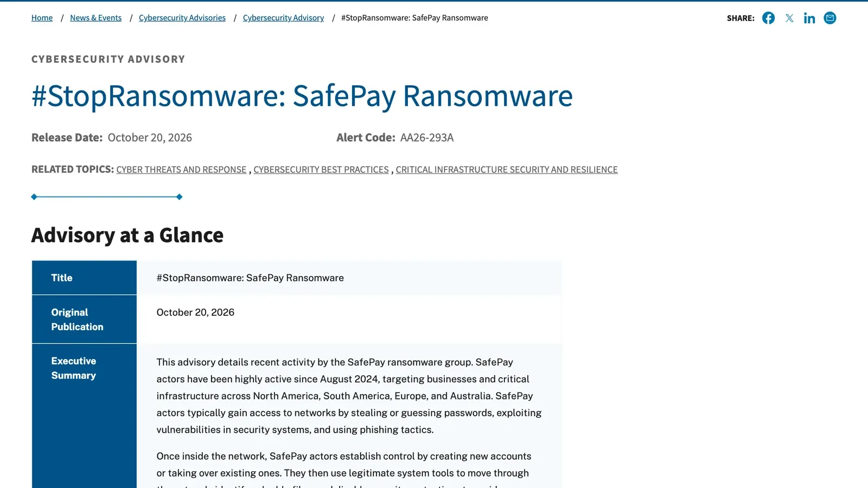Image resolution: width=868 pixels, height=488 pixels.
Task: Click the "Advisory at a Glance" heading
Action: tap(127, 235)
